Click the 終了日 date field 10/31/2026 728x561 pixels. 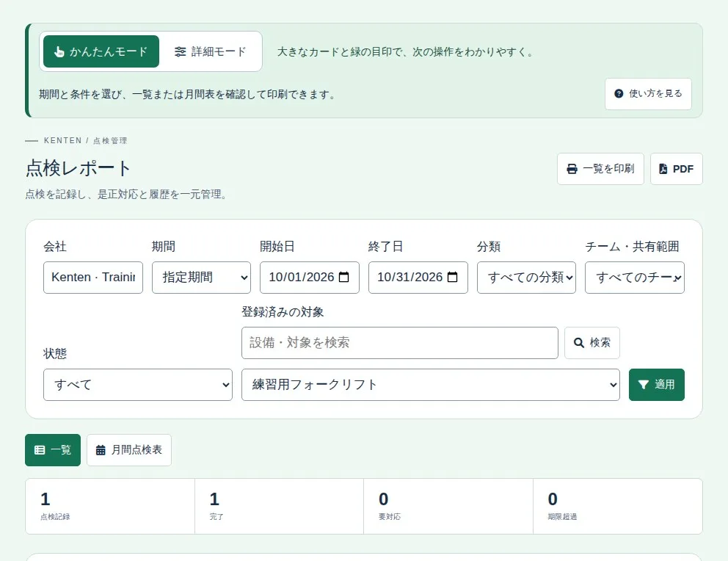[x=418, y=278]
